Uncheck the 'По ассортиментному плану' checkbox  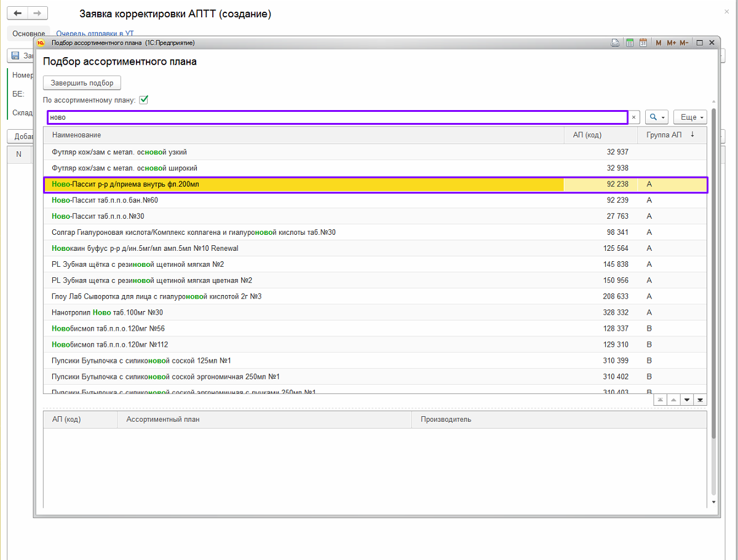pos(144,100)
